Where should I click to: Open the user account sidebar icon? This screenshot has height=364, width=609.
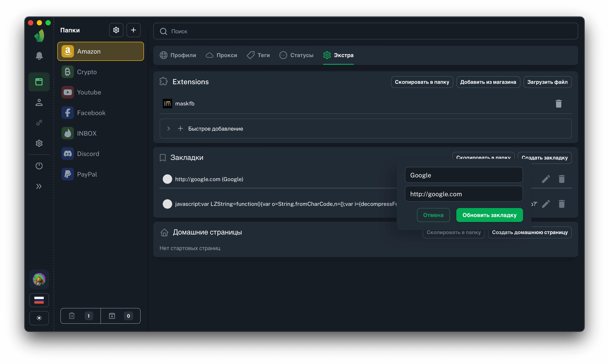coord(39,103)
